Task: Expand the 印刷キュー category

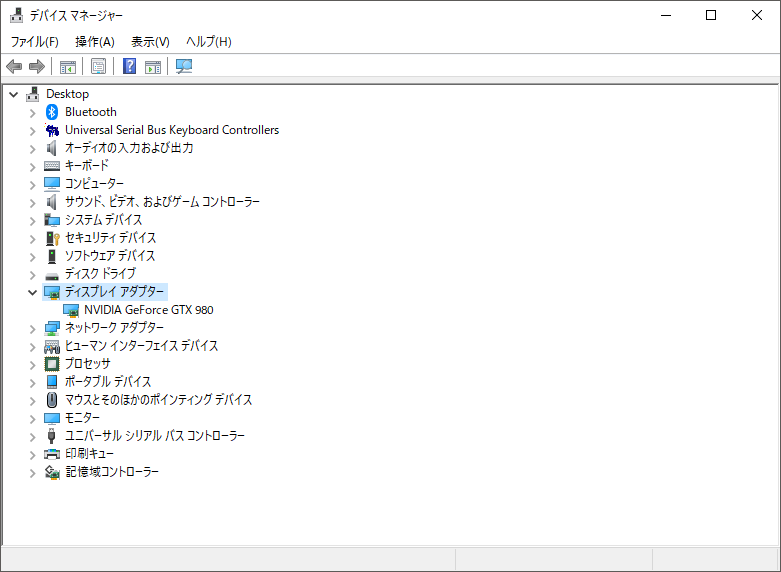Action: tap(33, 454)
